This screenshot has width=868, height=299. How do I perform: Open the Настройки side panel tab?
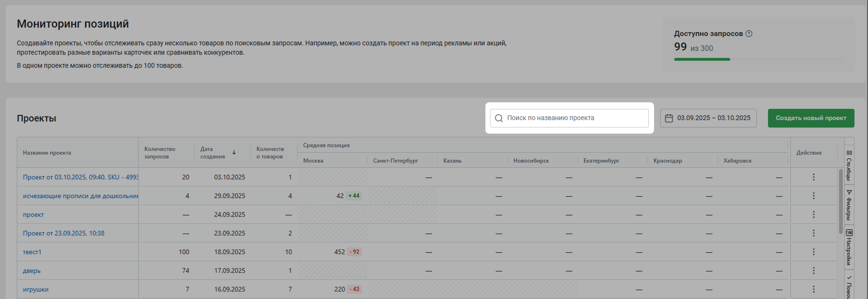pos(849,247)
